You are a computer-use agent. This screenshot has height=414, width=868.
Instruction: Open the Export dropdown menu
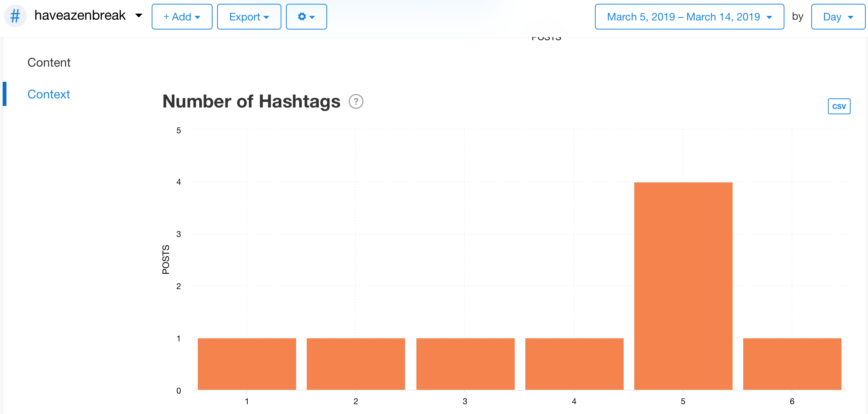point(249,17)
